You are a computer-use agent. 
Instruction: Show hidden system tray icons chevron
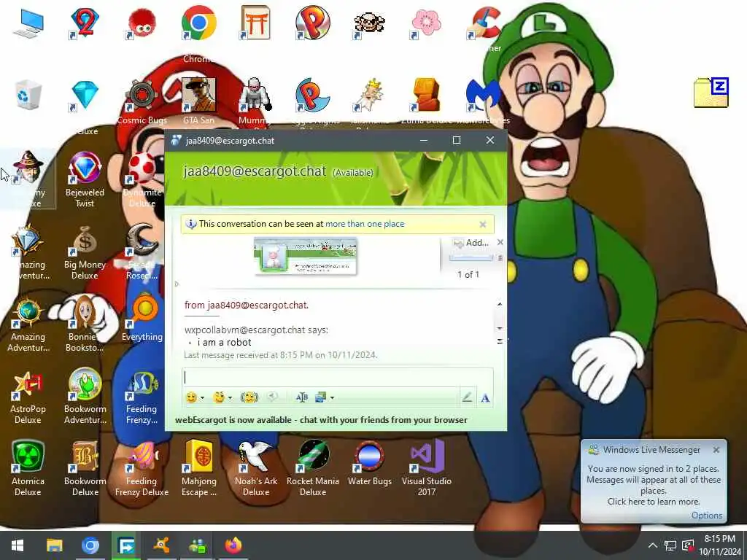tap(653, 545)
